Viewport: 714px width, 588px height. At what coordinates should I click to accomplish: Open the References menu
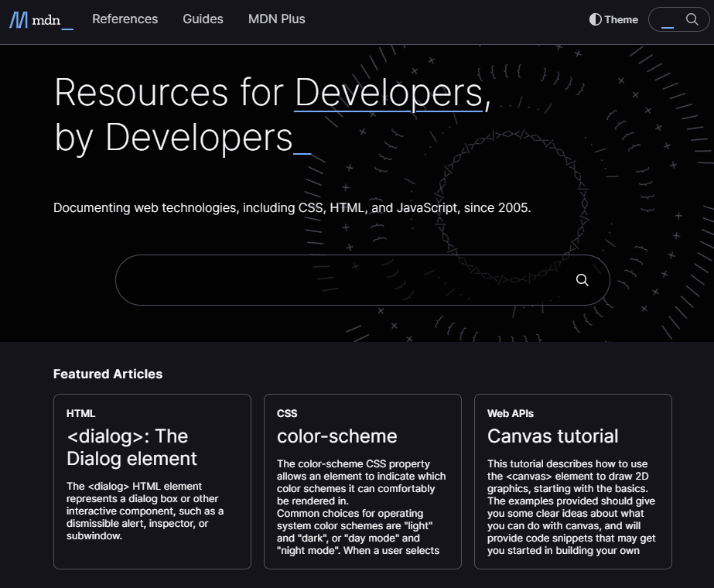[x=125, y=19]
